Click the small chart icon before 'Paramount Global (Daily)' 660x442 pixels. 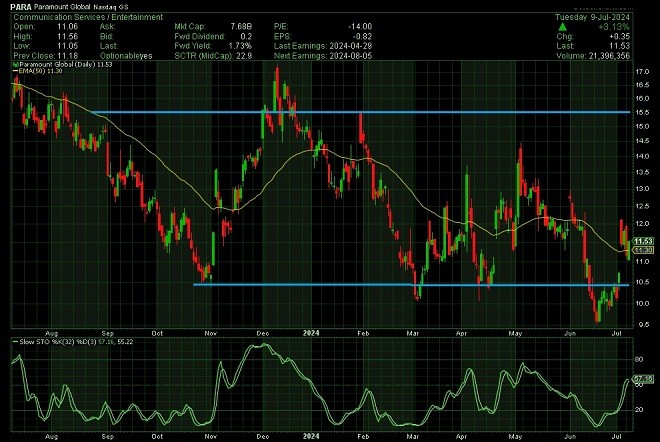pyautogui.click(x=15, y=64)
